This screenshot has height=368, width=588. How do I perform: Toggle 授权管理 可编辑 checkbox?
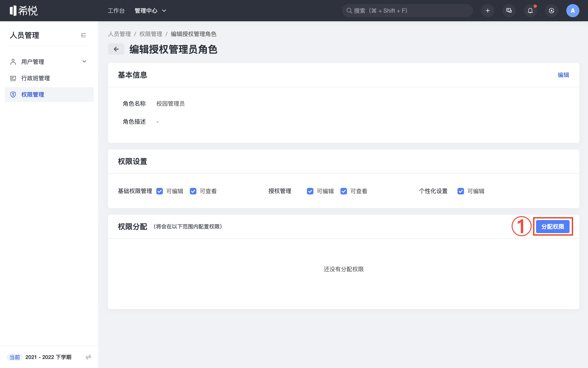coord(310,191)
